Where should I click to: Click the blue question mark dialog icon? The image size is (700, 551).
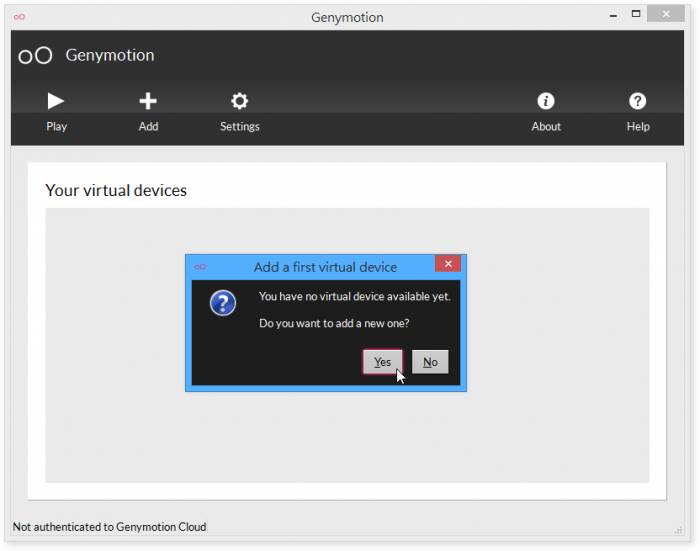pyautogui.click(x=223, y=303)
